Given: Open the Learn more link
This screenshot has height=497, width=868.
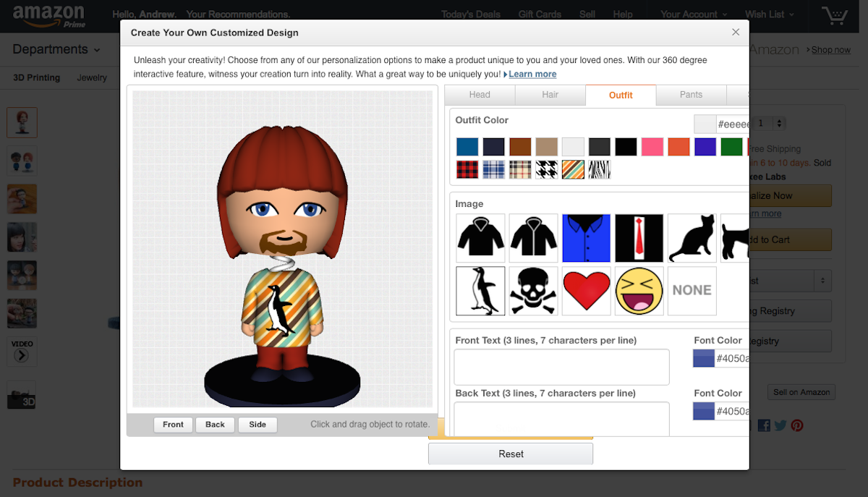Looking at the screenshot, I should pyautogui.click(x=532, y=75).
